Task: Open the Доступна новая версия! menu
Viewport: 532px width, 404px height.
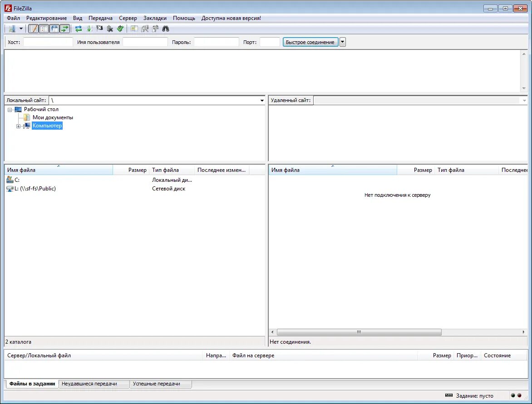Action: pos(231,18)
